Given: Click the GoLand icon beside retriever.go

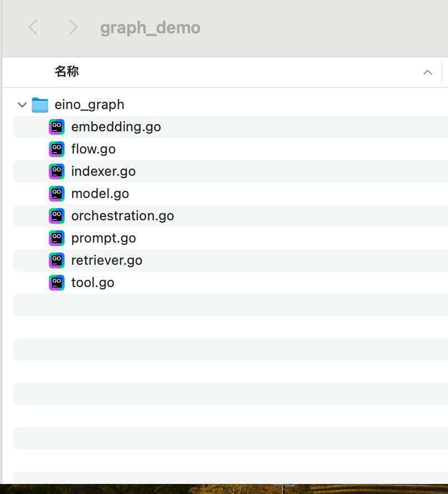Looking at the screenshot, I should click(x=57, y=260).
